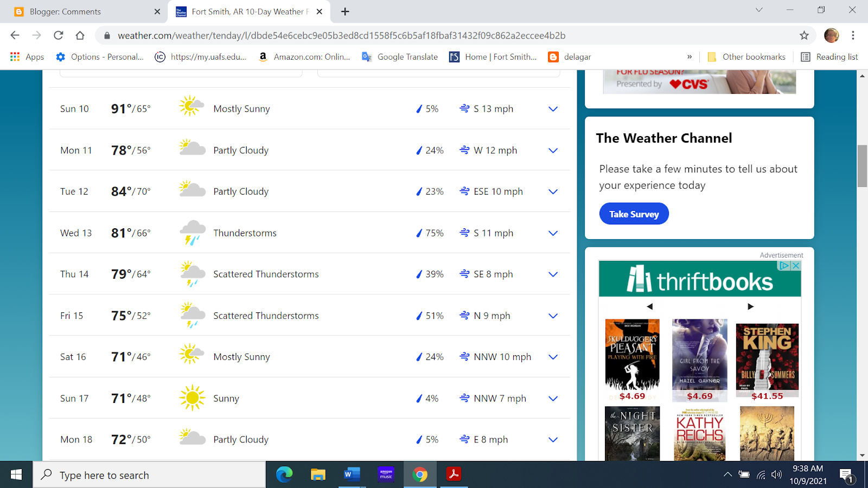The width and height of the screenshot is (868, 488).
Task: Open the delagar Blogger bookmark
Action: coord(570,57)
